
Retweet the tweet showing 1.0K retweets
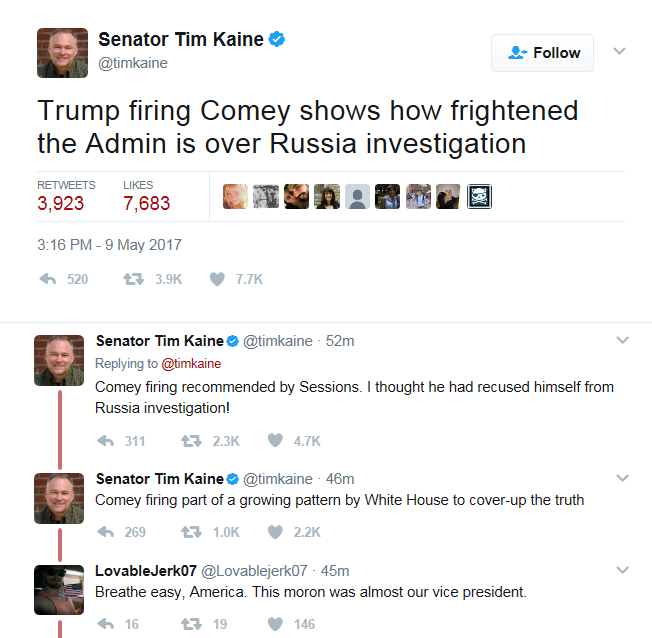pyautogui.click(x=191, y=532)
